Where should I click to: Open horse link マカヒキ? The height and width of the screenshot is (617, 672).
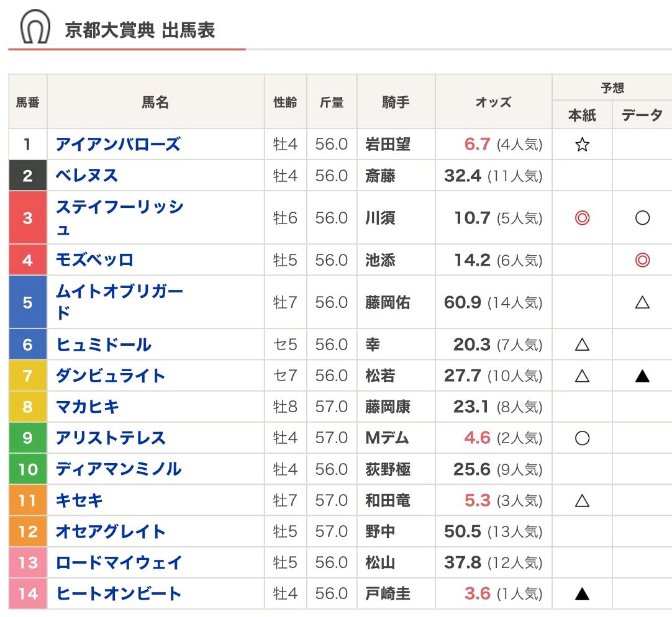88,407
